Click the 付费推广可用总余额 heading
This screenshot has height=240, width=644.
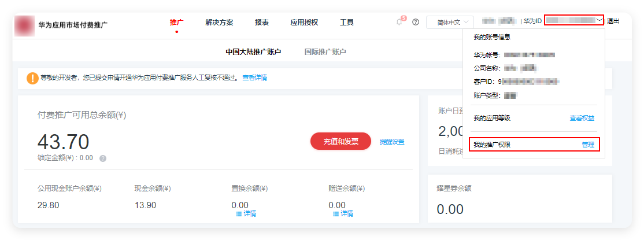(82, 115)
